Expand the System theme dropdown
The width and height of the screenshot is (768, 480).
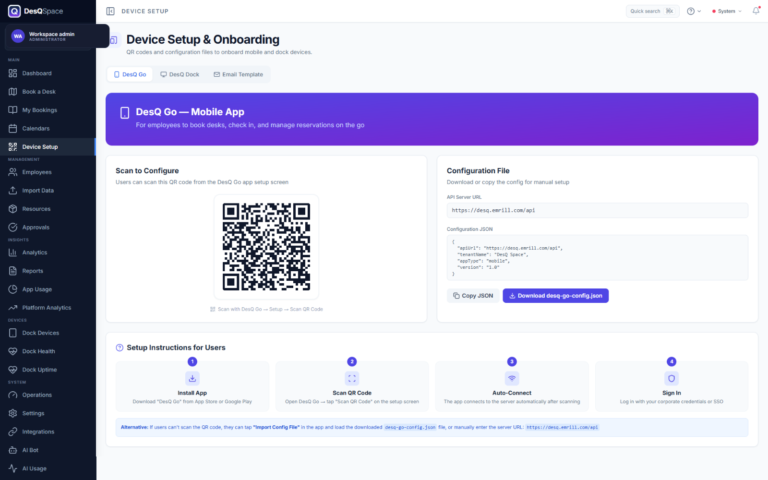point(727,11)
